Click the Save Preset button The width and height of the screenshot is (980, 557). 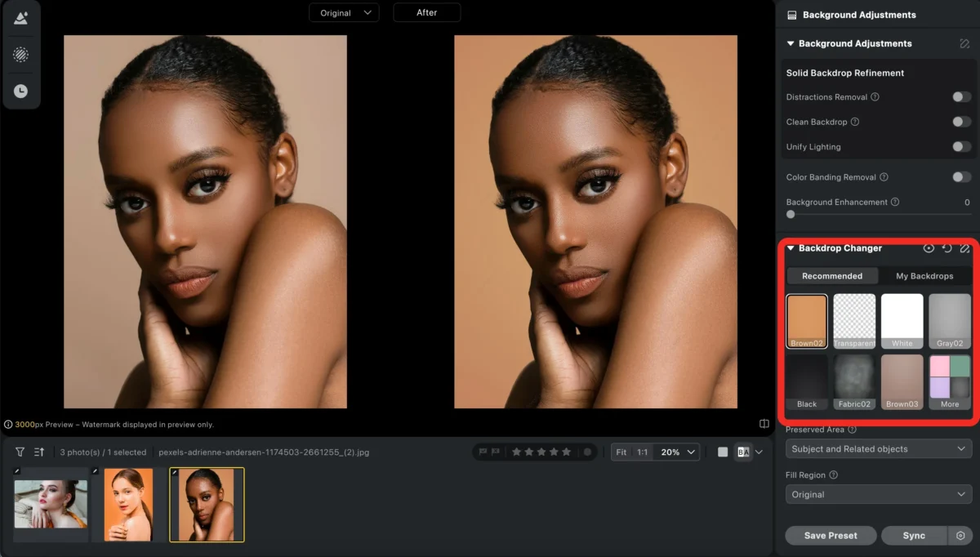click(x=831, y=536)
